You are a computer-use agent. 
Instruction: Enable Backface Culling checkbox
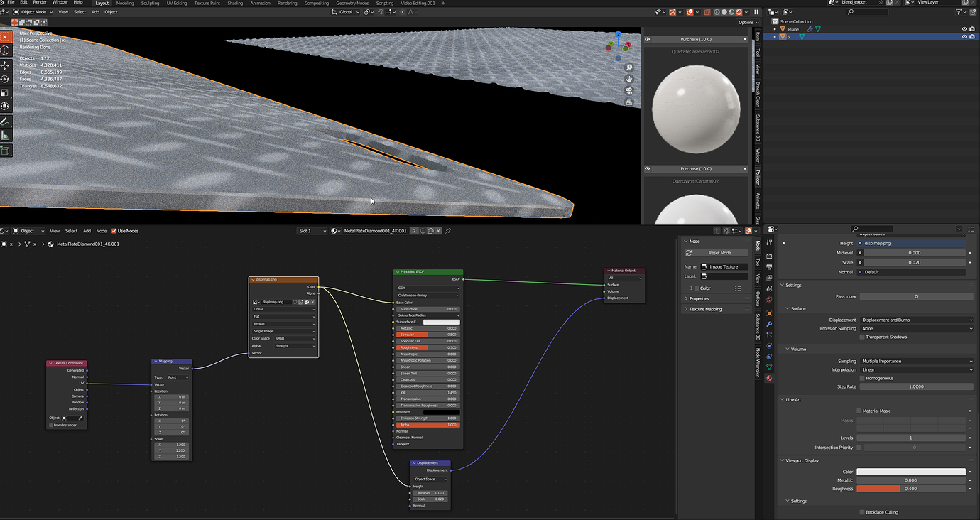click(x=862, y=512)
